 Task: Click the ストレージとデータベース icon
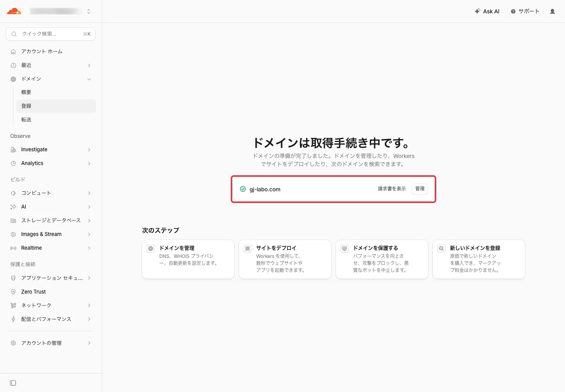(x=13, y=221)
